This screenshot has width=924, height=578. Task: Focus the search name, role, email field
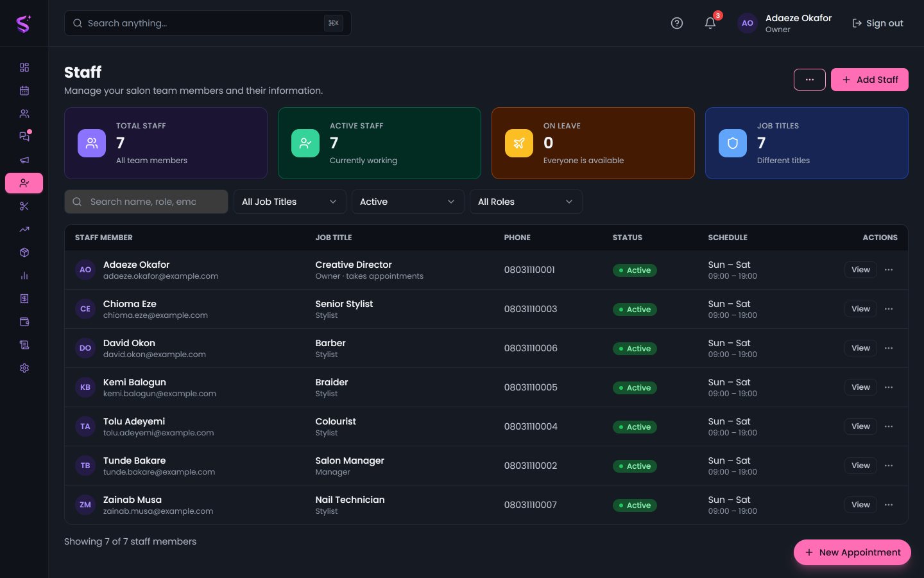tap(146, 202)
